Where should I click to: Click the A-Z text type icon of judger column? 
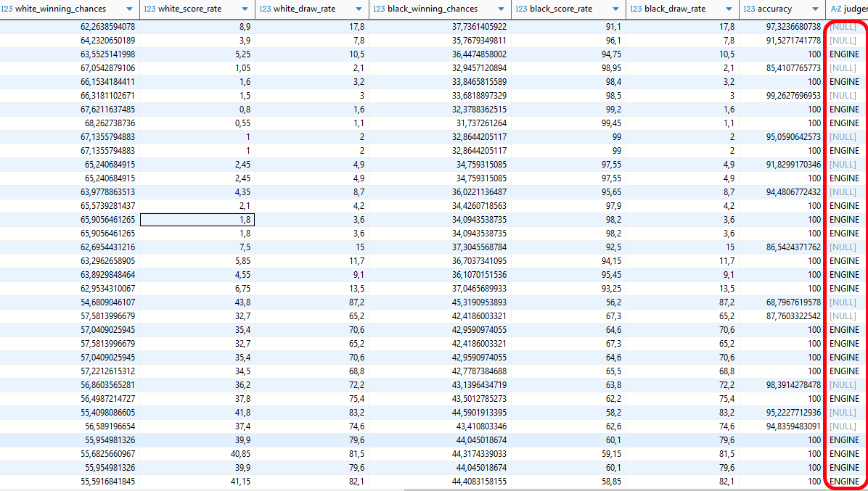click(x=835, y=9)
